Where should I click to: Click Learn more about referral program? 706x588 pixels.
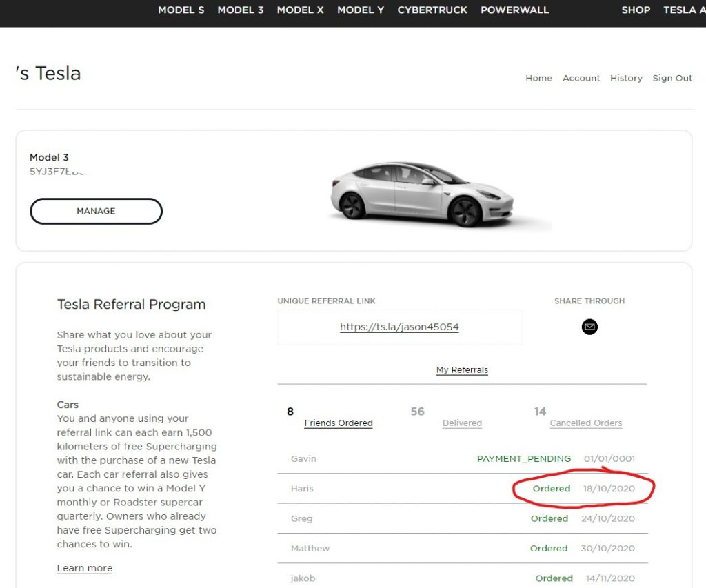pos(85,568)
